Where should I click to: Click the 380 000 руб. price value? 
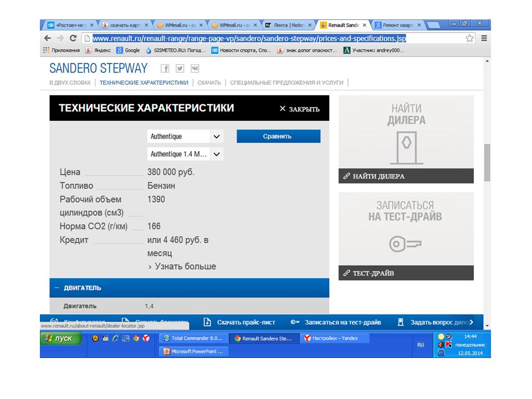pyautogui.click(x=171, y=172)
